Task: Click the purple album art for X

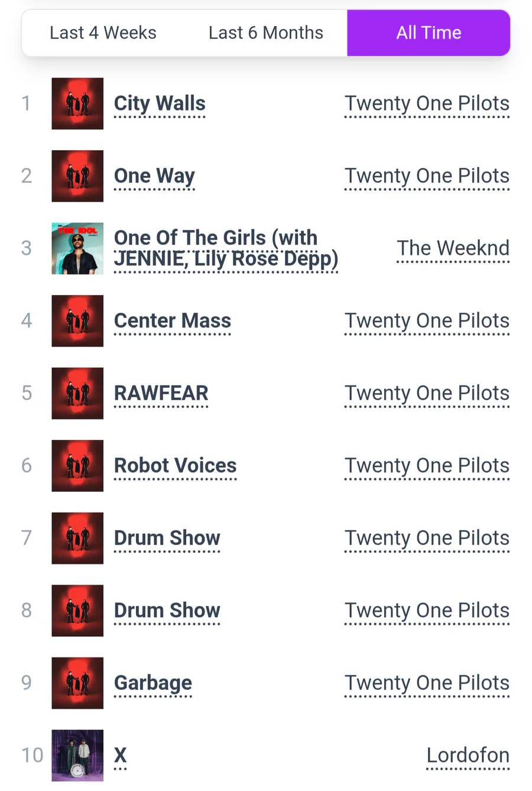Action: point(77,756)
